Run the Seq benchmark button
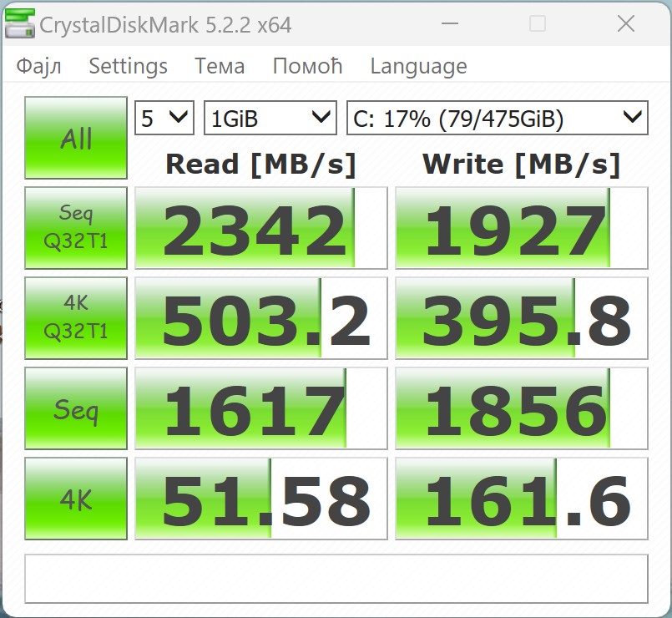The height and width of the screenshot is (618, 672). click(76, 409)
